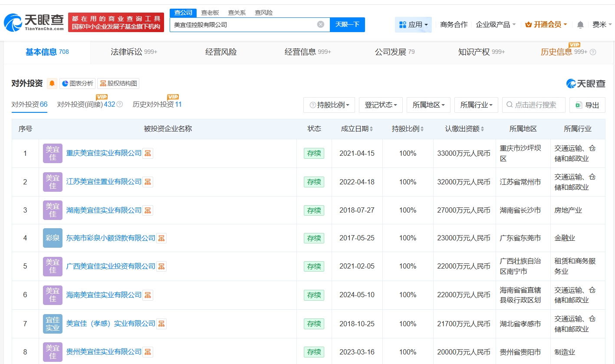Click the help icon next to 历史信息
The image size is (615, 364).
[x=593, y=52]
